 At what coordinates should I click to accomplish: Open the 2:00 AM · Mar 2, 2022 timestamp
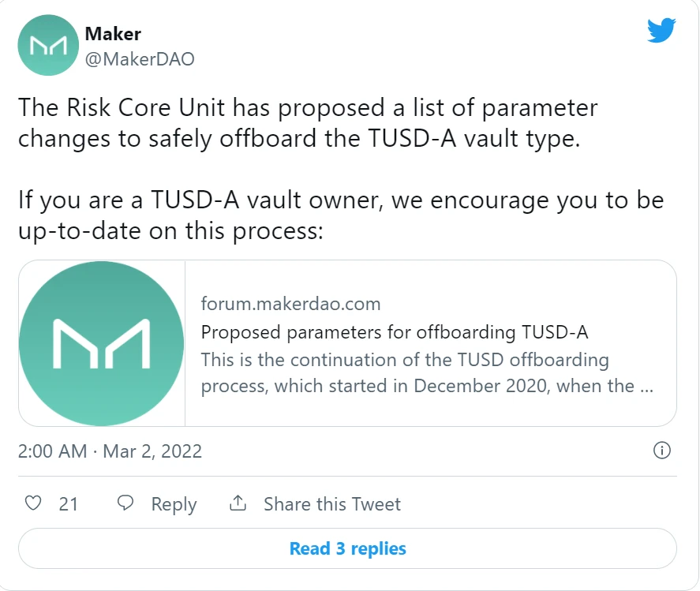(x=110, y=451)
